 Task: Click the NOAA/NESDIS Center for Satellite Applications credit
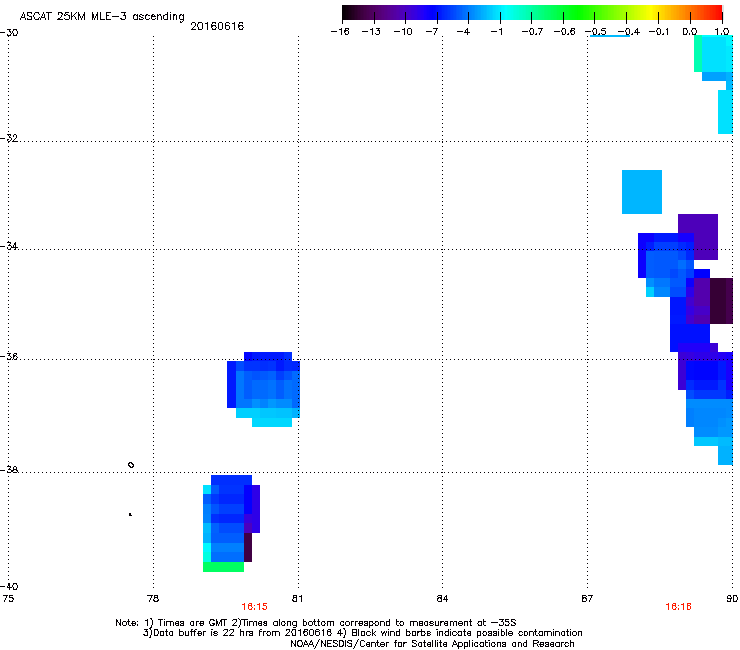tap(432, 644)
